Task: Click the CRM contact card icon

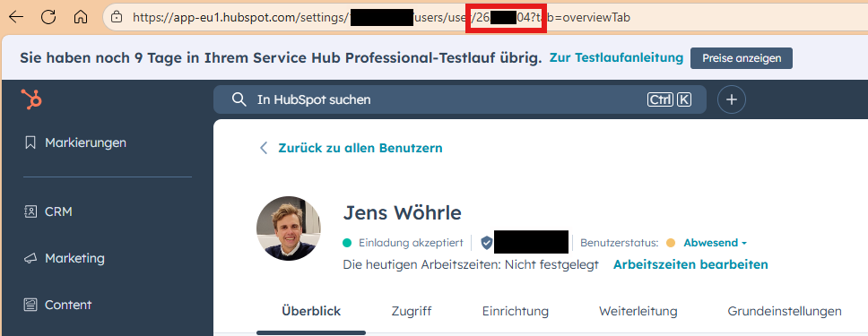Action: pyautogui.click(x=30, y=211)
